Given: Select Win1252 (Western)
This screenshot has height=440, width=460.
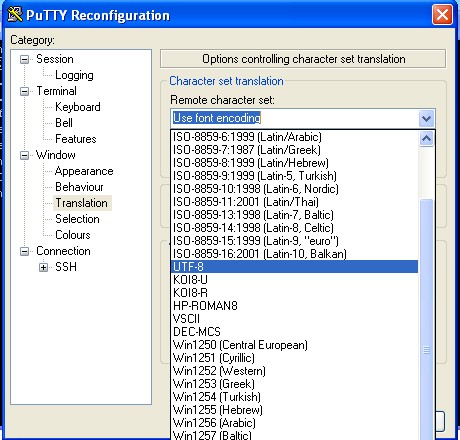Looking at the screenshot, I should coord(295,371).
